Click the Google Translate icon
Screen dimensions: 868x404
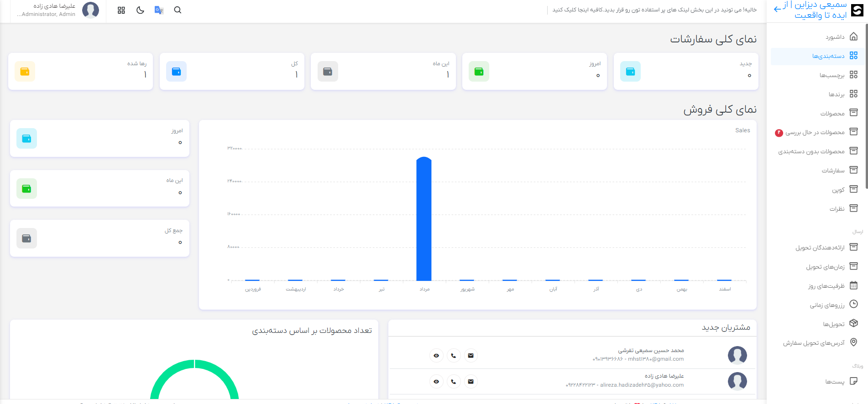159,10
